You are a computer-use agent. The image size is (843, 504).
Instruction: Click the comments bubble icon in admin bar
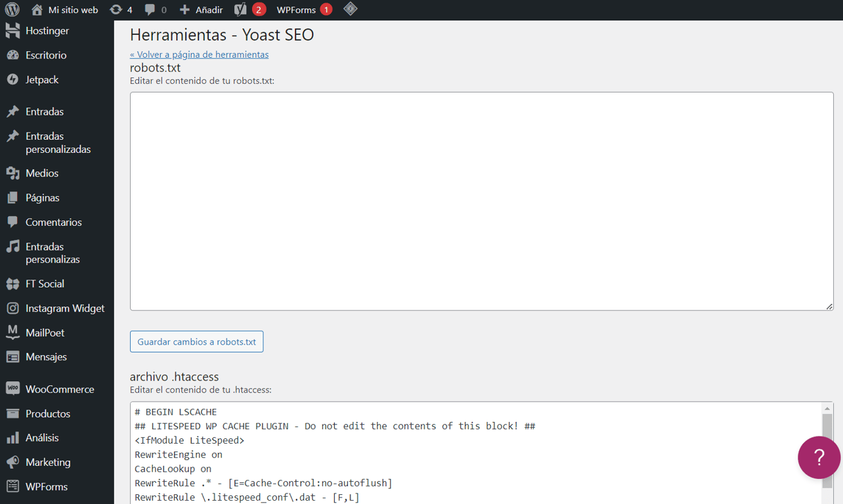pyautogui.click(x=152, y=9)
